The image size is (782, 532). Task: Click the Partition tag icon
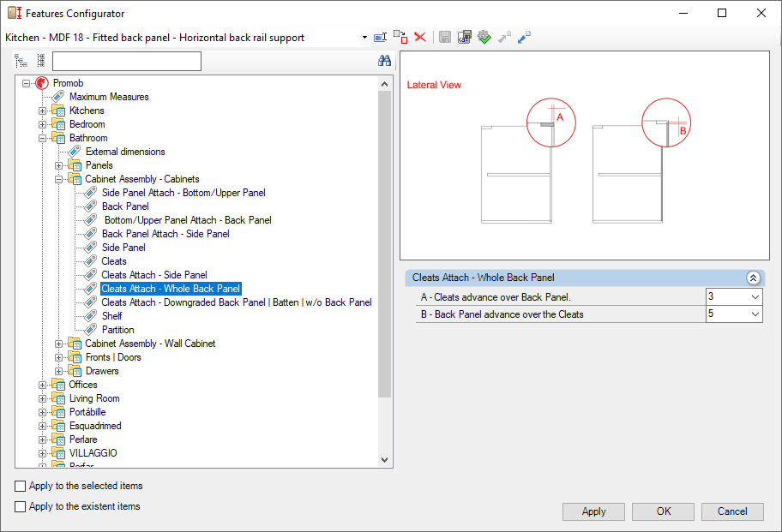tap(91, 330)
